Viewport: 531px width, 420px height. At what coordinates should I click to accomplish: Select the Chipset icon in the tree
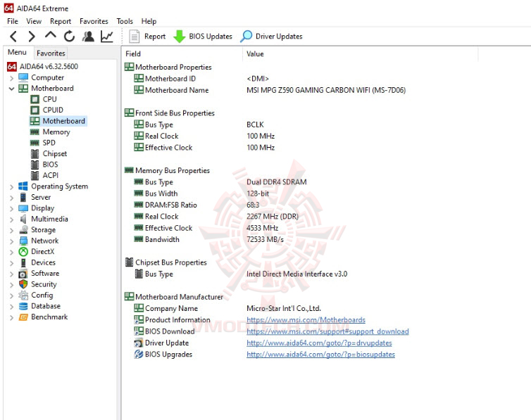(x=35, y=153)
